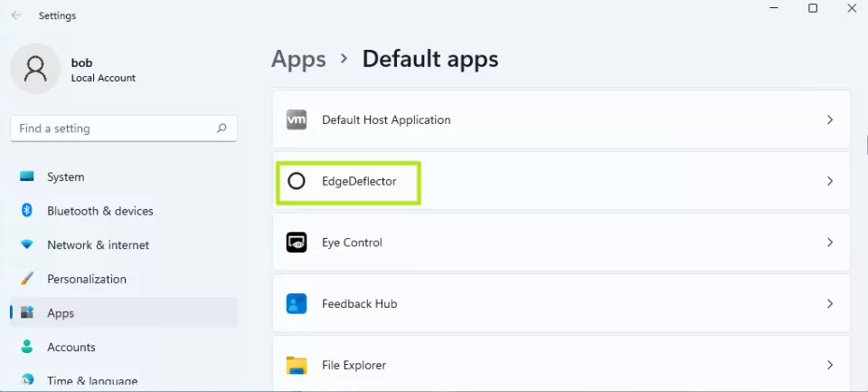Click the Bluetooth icon in sidebar
Image resolution: width=868 pixels, height=392 pixels.
(x=27, y=211)
